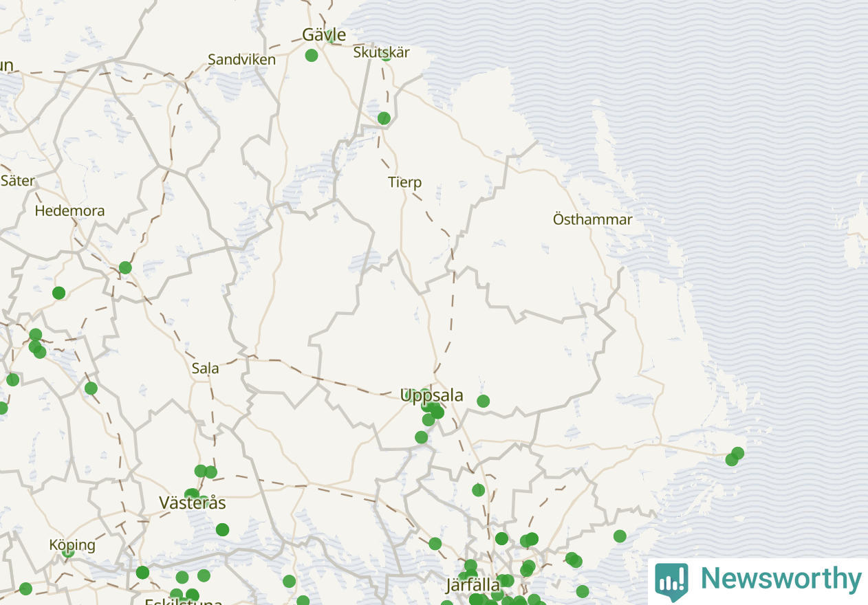The height and width of the screenshot is (605, 868).
Task: Select the Sala town label
Action: pos(205,368)
